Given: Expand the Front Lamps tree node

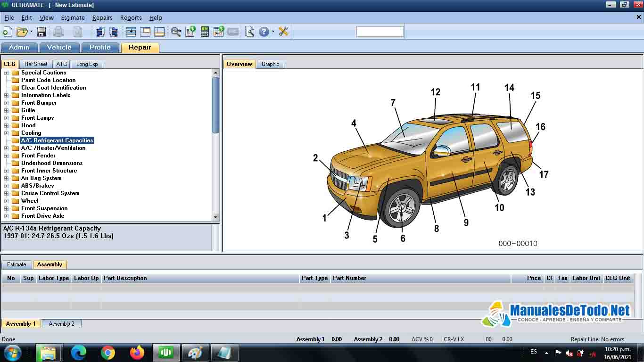Looking at the screenshot, I should [x=6, y=118].
